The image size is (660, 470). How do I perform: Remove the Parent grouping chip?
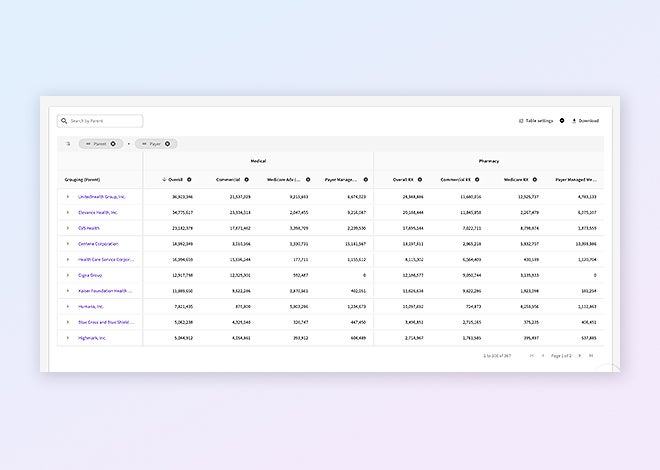tap(113, 144)
